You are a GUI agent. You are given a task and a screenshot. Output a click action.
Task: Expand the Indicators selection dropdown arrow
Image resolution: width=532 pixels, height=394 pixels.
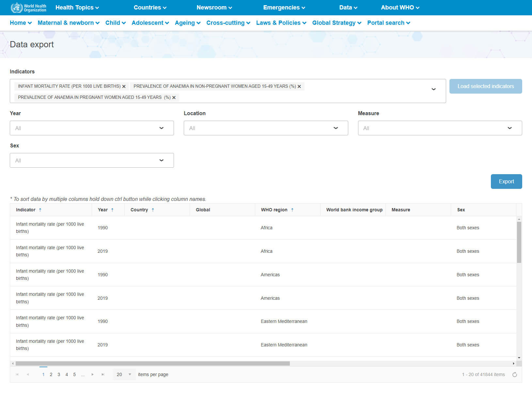[433, 89]
